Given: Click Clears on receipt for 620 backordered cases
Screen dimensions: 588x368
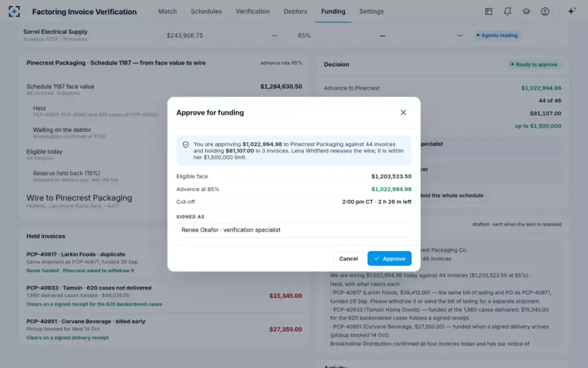Looking at the screenshot, I should 94,304.
